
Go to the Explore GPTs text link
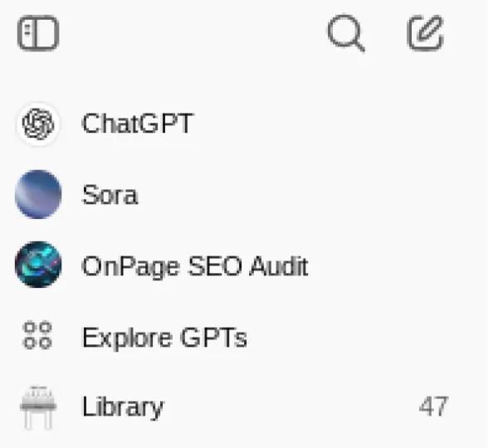(164, 338)
